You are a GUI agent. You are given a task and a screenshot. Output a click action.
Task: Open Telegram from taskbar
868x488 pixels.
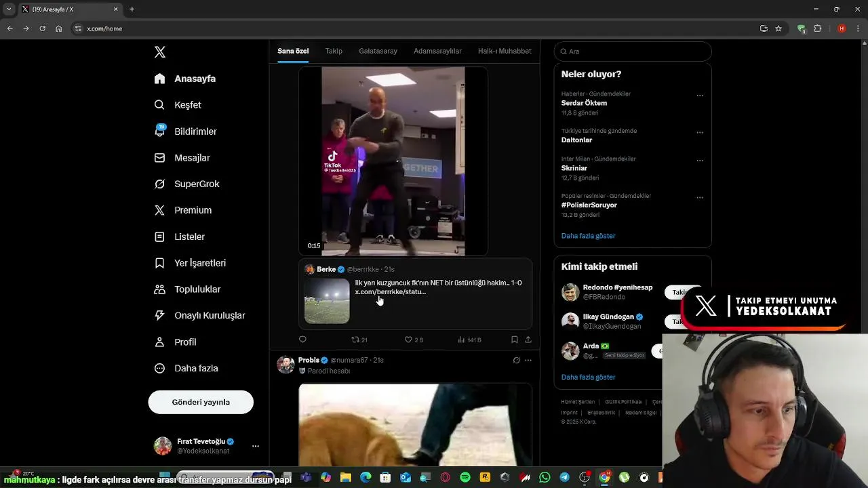(x=564, y=478)
